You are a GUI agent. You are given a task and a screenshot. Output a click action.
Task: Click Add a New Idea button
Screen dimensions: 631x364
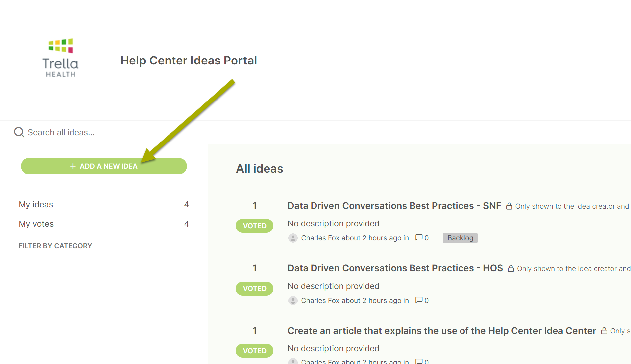104,166
